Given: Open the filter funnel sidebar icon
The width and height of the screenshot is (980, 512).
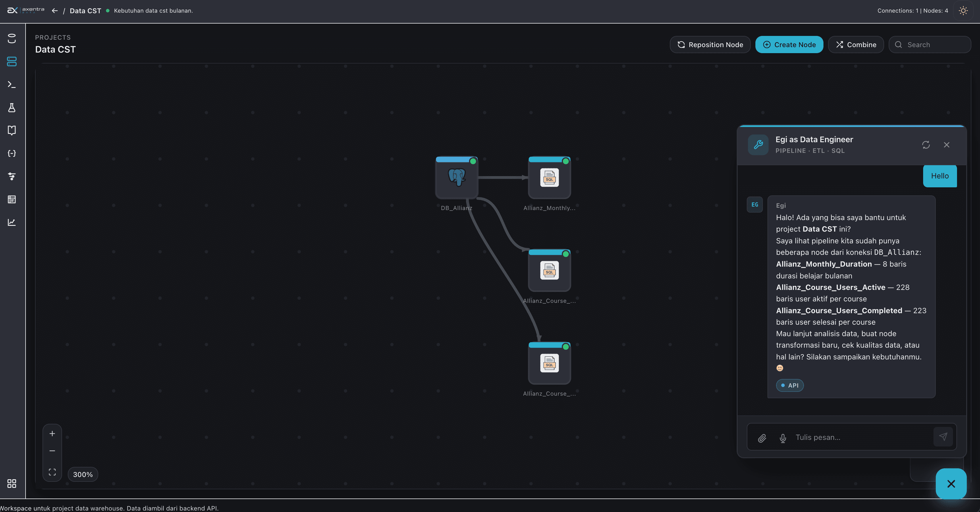Looking at the screenshot, I should [x=12, y=176].
